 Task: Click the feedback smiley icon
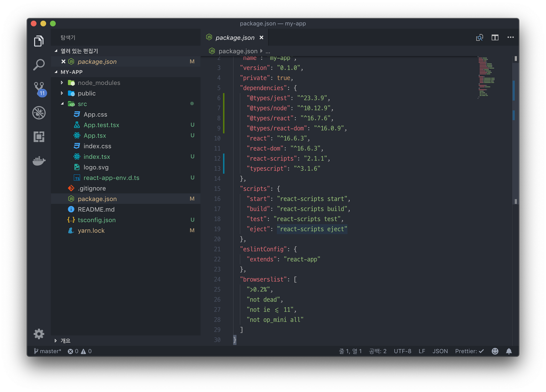pos(495,351)
